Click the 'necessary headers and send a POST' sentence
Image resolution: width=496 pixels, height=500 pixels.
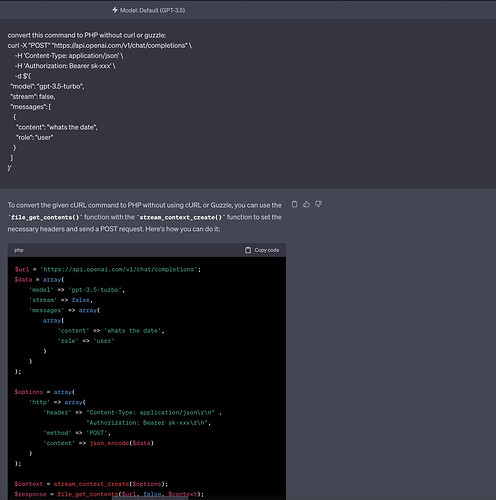114,229
